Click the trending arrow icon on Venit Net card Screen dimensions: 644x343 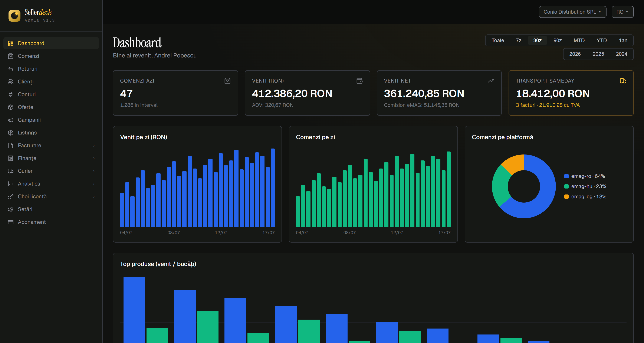[491, 81]
